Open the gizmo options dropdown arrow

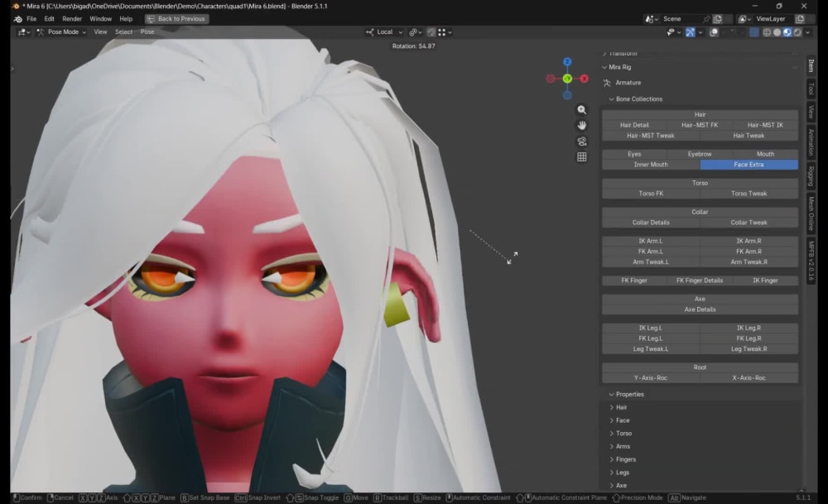click(700, 32)
